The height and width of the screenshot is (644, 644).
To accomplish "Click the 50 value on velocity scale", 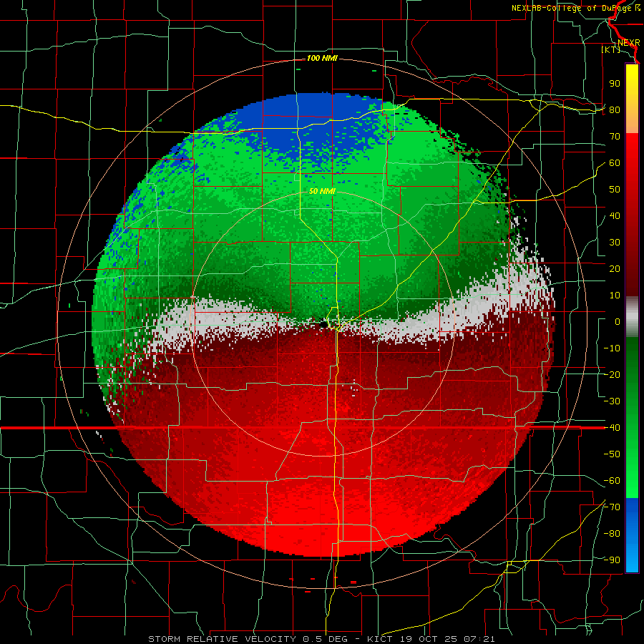I will tap(615, 190).
